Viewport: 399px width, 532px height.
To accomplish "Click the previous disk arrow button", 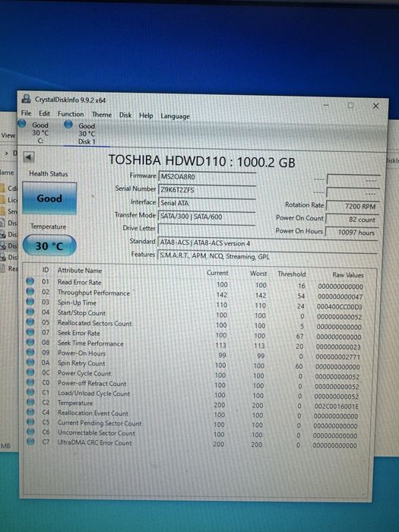I will [29, 157].
